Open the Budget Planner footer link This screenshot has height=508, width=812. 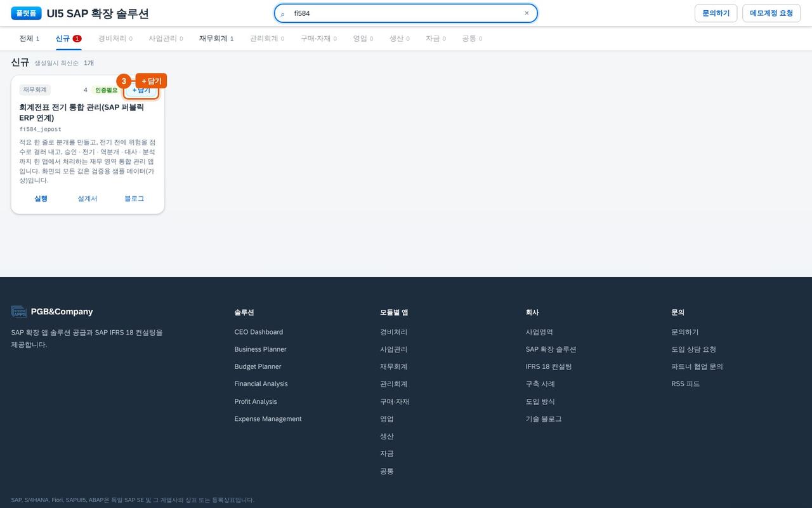coord(258,366)
